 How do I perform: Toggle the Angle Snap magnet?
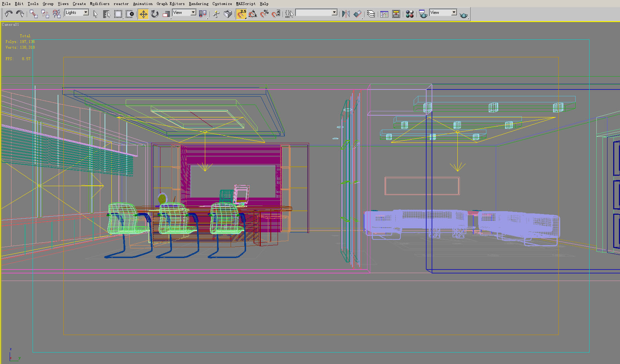(253, 14)
